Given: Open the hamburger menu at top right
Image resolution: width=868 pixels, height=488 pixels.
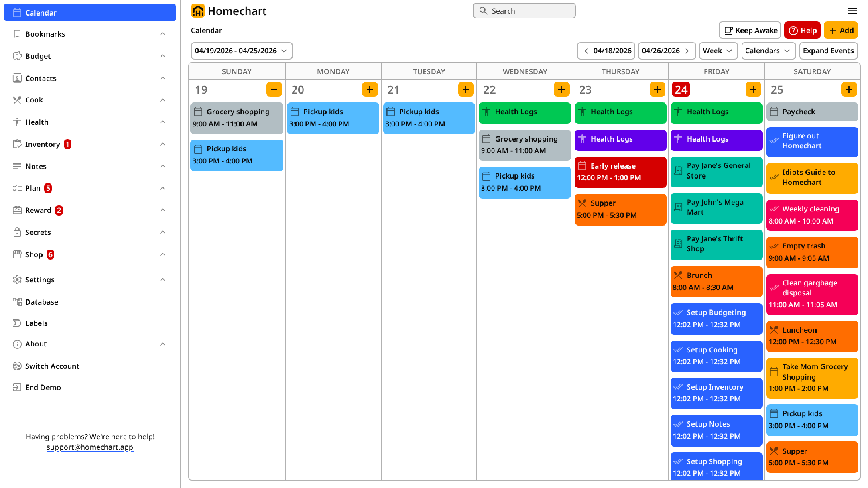Looking at the screenshot, I should [x=853, y=11].
